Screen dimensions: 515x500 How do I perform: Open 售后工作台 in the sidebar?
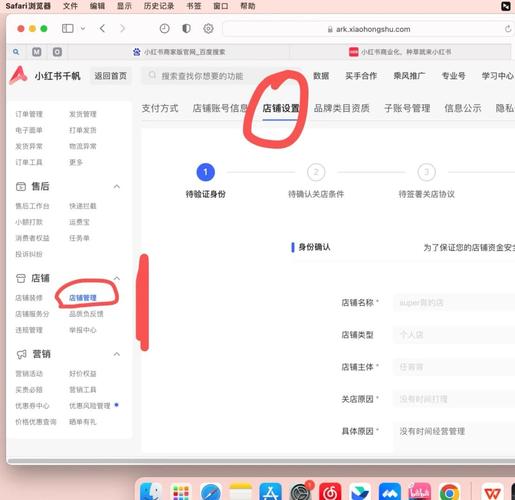tap(32, 206)
